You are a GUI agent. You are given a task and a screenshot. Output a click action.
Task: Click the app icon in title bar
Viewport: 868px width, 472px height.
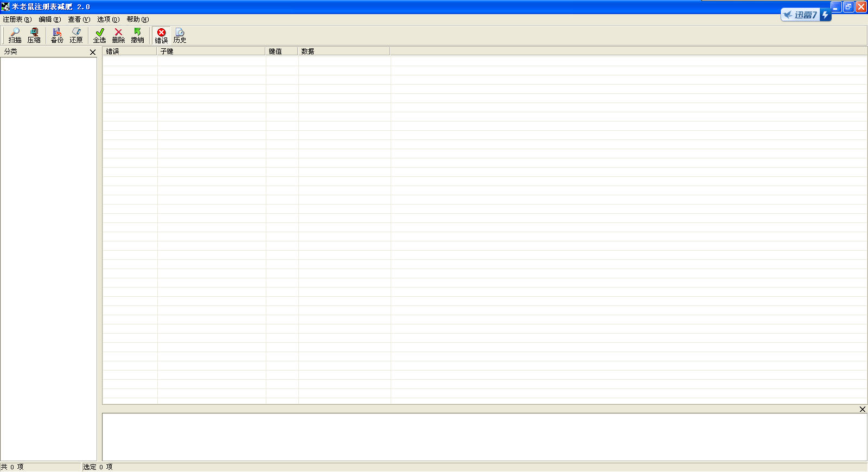(5, 7)
